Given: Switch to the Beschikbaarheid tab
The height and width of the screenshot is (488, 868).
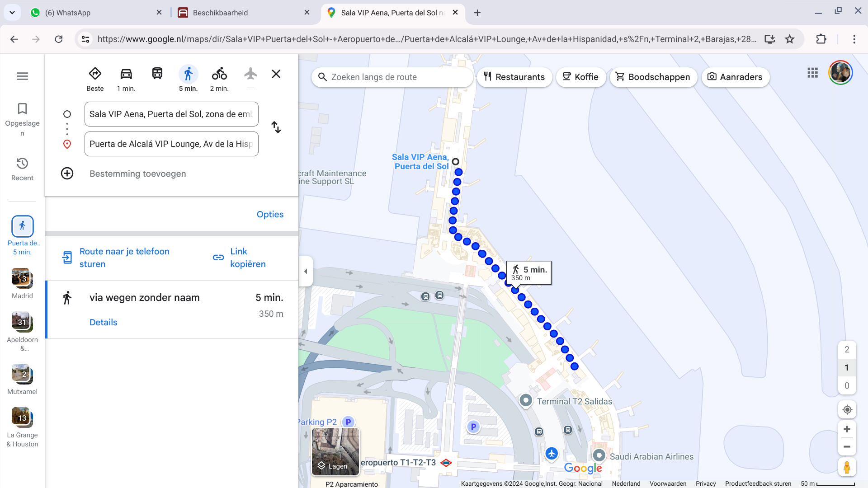Looking at the screenshot, I should (240, 13).
